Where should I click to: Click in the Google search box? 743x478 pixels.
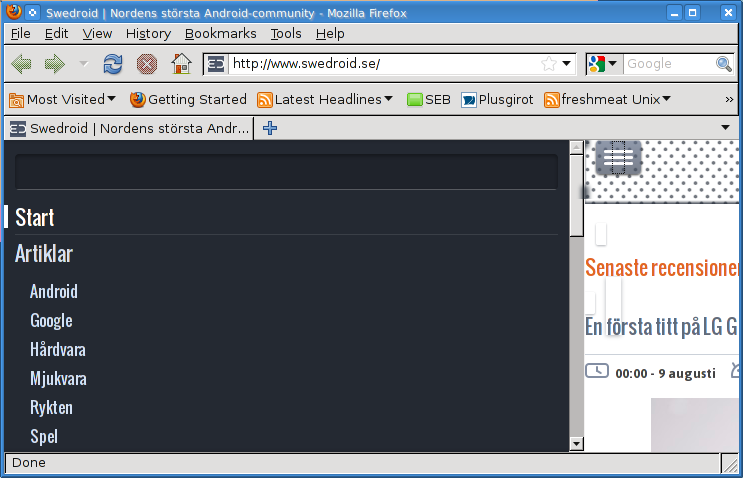point(668,63)
